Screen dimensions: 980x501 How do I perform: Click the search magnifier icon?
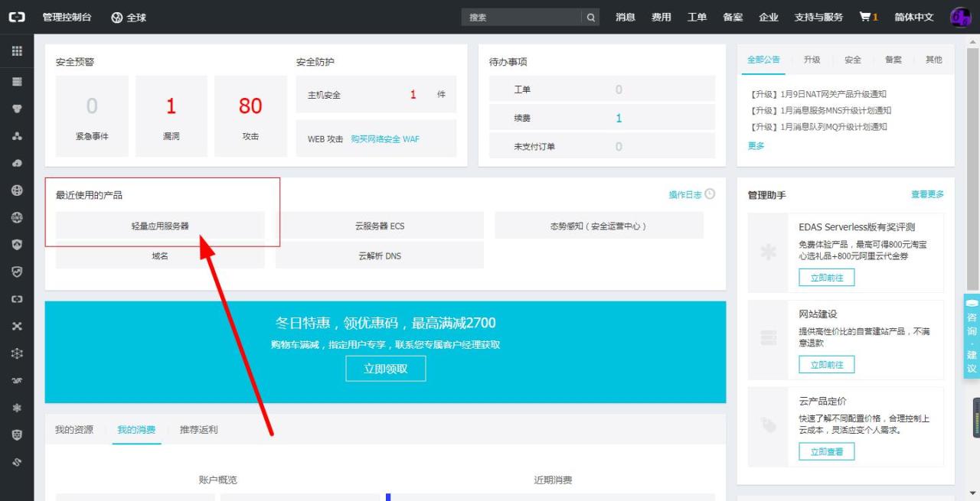(x=590, y=17)
